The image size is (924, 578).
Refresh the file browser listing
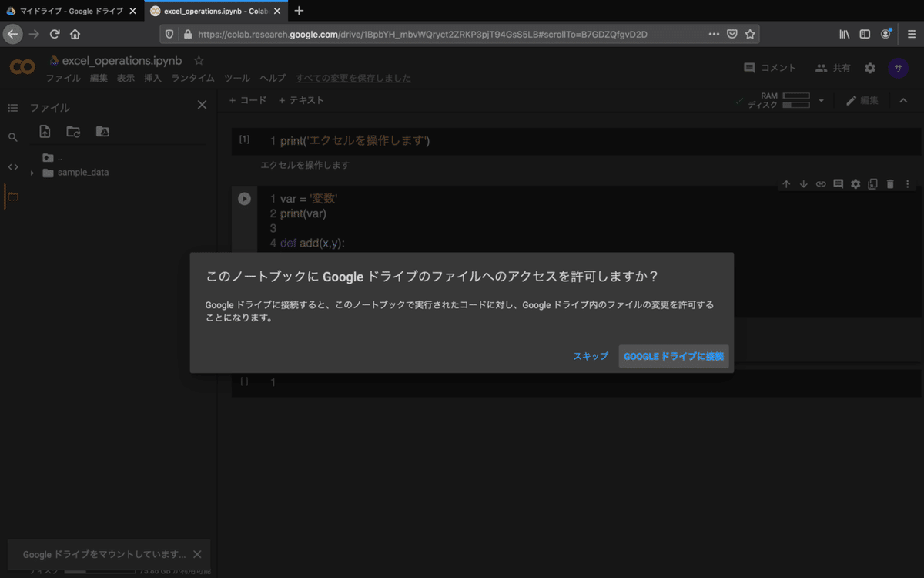(x=73, y=132)
